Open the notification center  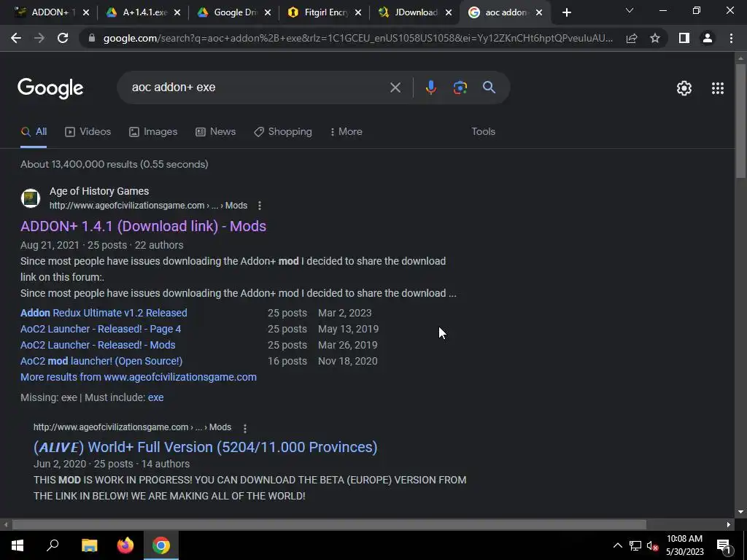pyautogui.click(x=723, y=545)
